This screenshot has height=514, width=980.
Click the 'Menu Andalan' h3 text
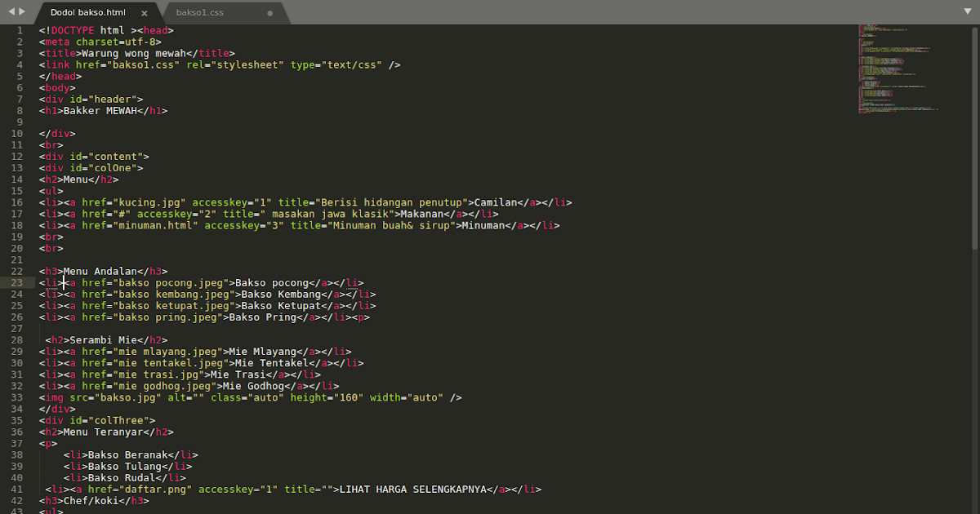[101, 271]
